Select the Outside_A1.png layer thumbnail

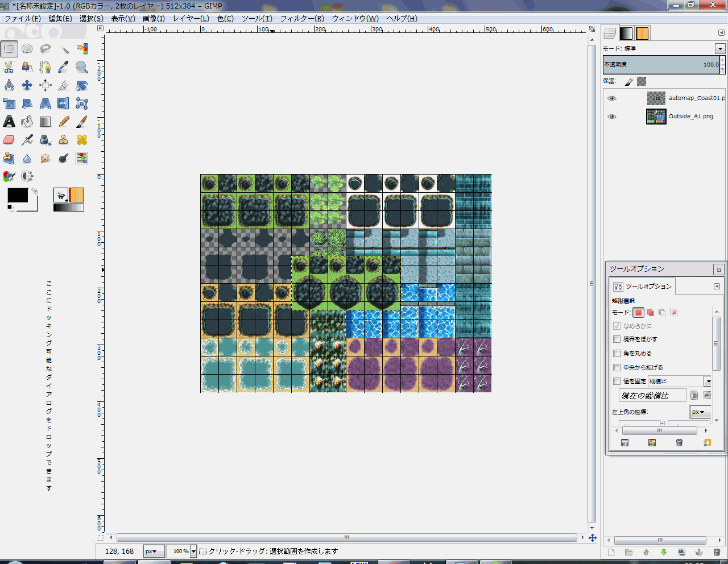click(656, 117)
